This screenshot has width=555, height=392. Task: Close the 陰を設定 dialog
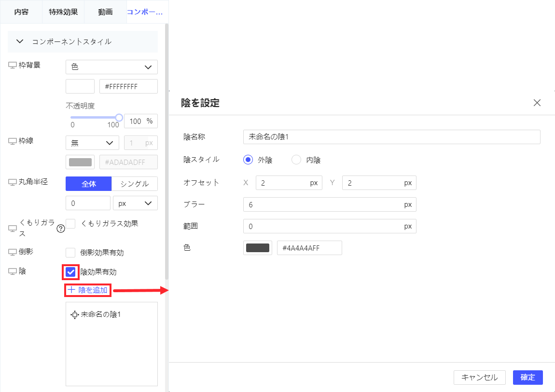537,103
